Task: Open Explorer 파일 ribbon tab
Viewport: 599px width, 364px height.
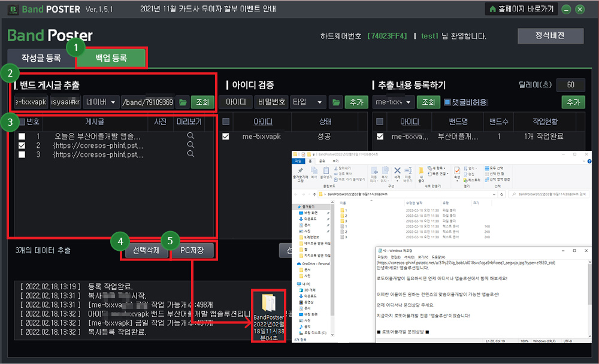Action: (298, 161)
